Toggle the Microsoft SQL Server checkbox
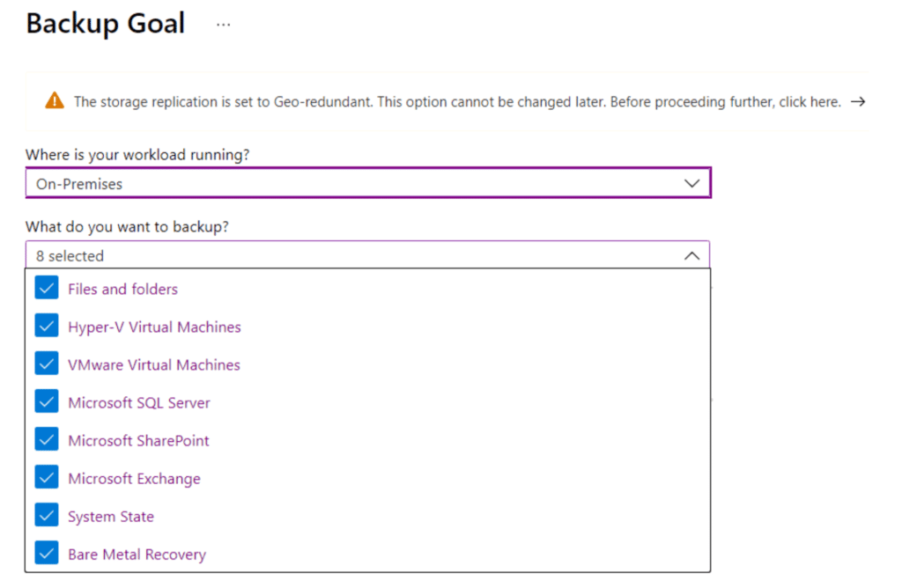 click(x=47, y=402)
